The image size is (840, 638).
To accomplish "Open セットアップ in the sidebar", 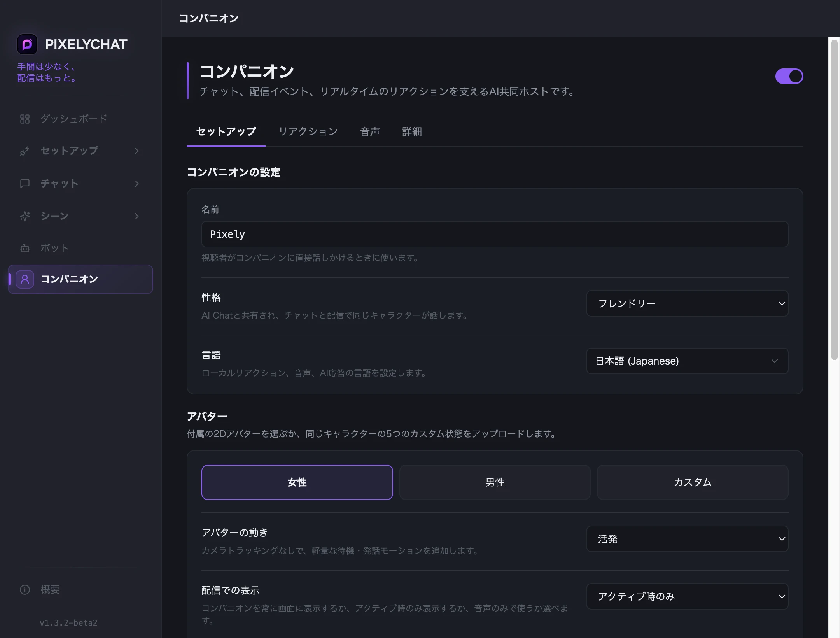I will [80, 151].
